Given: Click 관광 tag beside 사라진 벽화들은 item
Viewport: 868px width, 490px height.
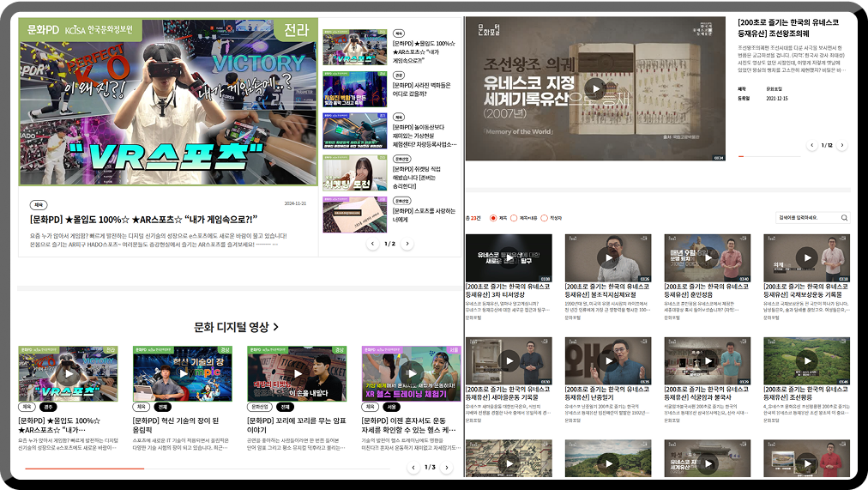Looking at the screenshot, I should coord(399,76).
